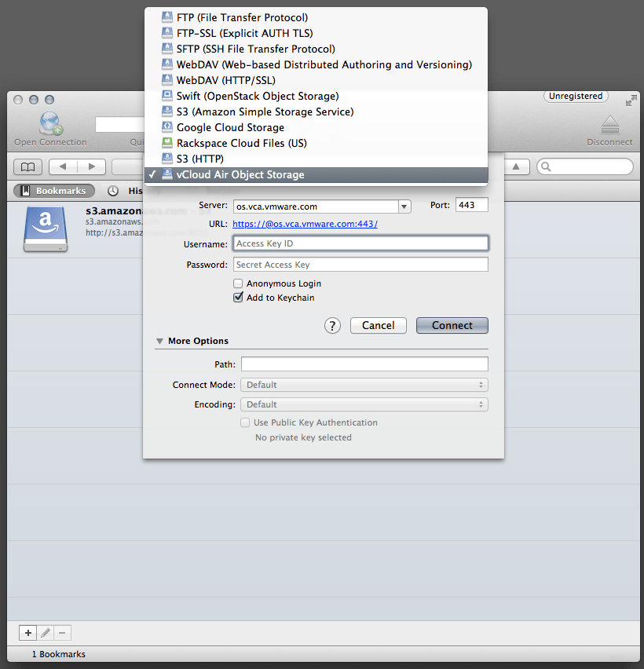Choose FTP-SSL (Explicit AUTH TLS)
Screen dimensions: 644x669
point(317,33)
